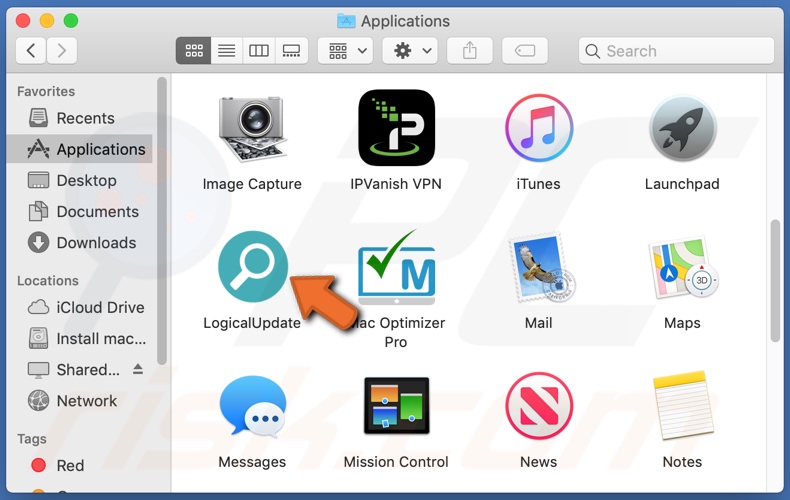Image resolution: width=790 pixels, height=500 pixels.
Task: Open Network in the sidebar
Action: [x=80, y=401]
